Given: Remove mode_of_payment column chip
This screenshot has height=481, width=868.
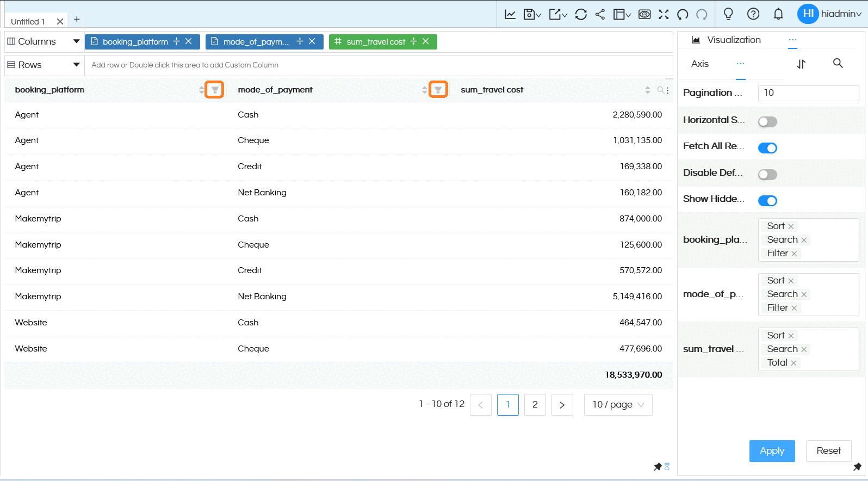Looking at the screenshot, I should tap(312, 41).
